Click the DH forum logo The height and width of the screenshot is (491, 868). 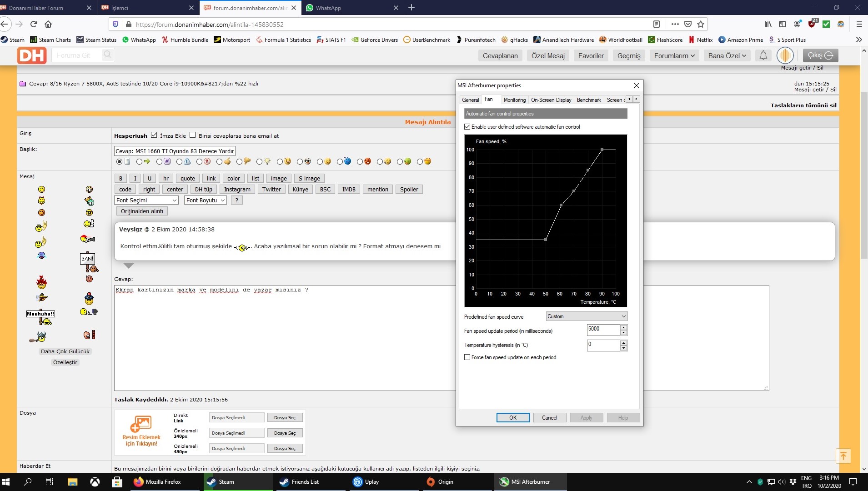tap(32, 55)
